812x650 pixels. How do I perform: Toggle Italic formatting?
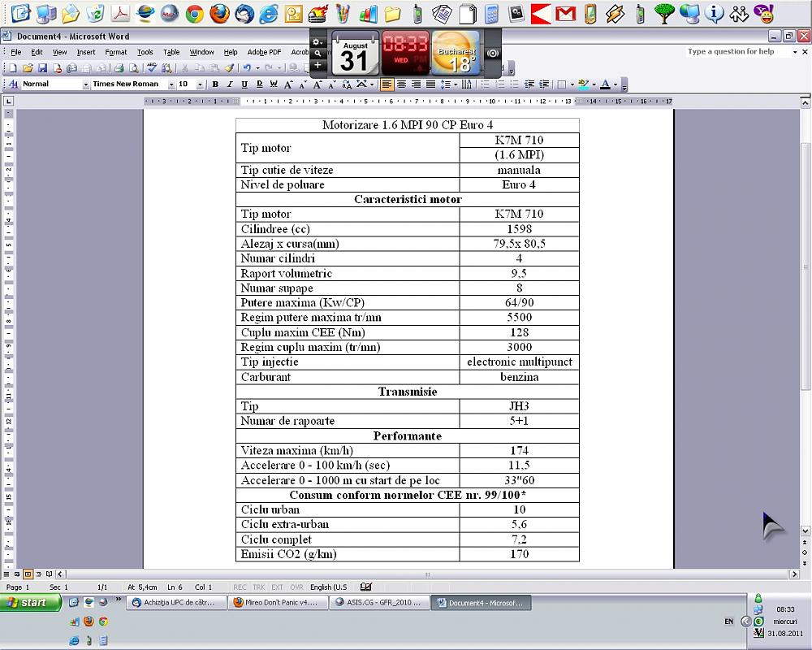[230, 84]
